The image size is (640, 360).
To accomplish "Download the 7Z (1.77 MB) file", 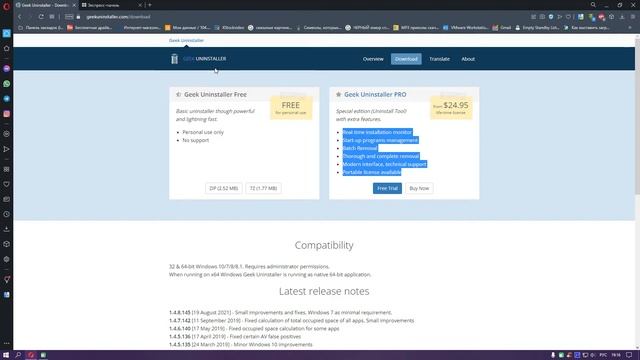I will point(263,188).
